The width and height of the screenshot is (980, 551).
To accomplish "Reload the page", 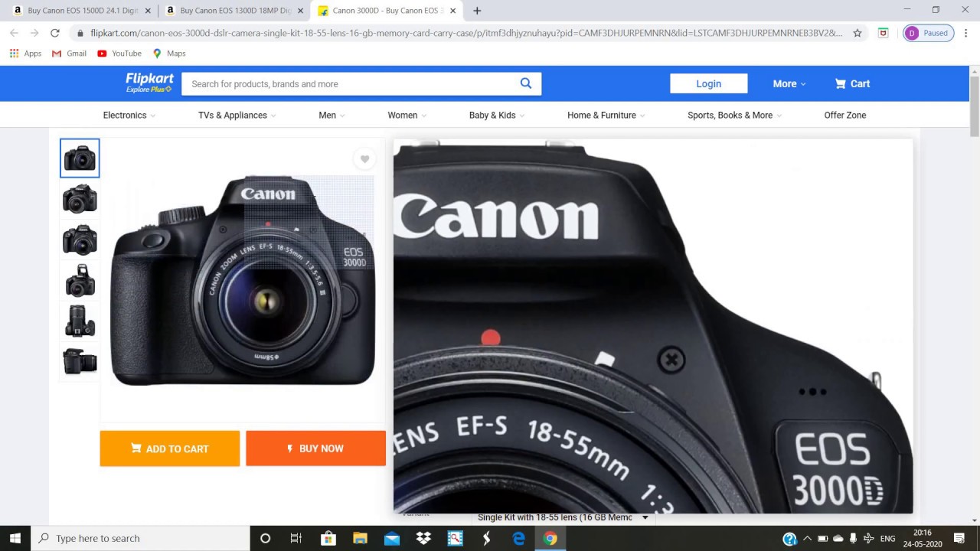I will tap(54, 33).
